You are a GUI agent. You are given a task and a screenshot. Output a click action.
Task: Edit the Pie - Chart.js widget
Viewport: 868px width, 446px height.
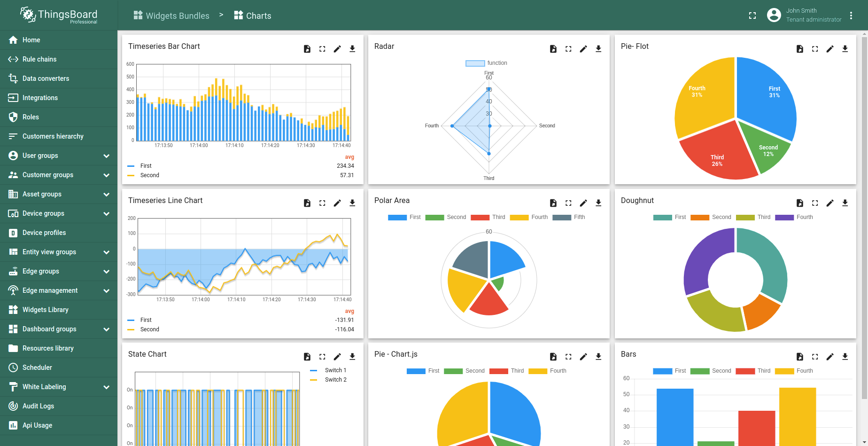tap(583, 357)
